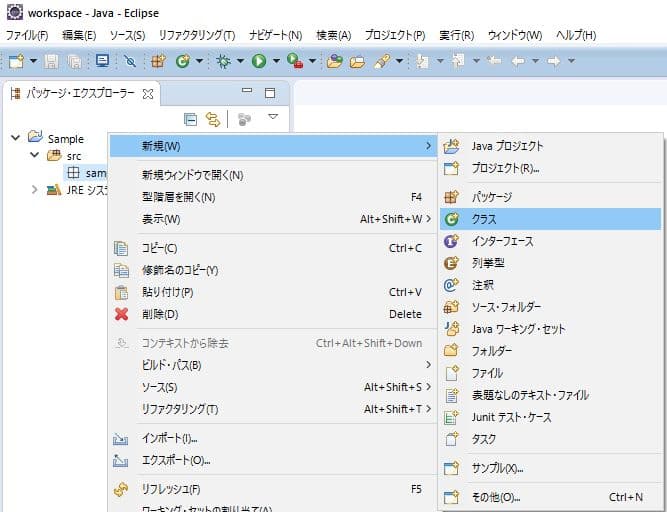Image resolution: width=667 pixels, height=512 pixels.
Task: Click the Save disk icon in toolbar
Action: [x=53, y=61]
